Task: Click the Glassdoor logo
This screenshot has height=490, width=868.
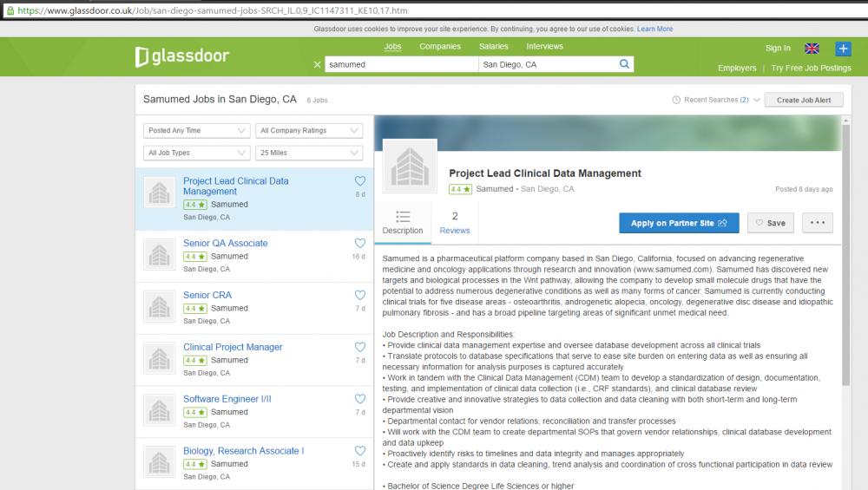Action: (182, 56)
